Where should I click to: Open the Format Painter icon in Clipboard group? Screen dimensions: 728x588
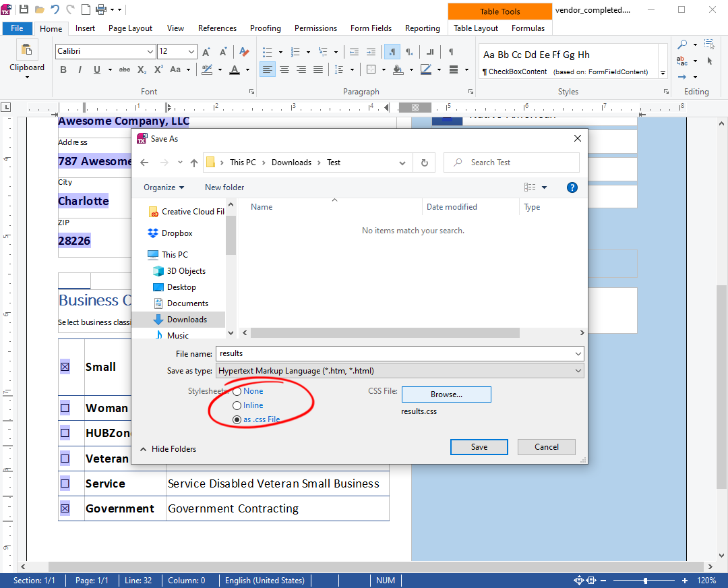point(27,49)
